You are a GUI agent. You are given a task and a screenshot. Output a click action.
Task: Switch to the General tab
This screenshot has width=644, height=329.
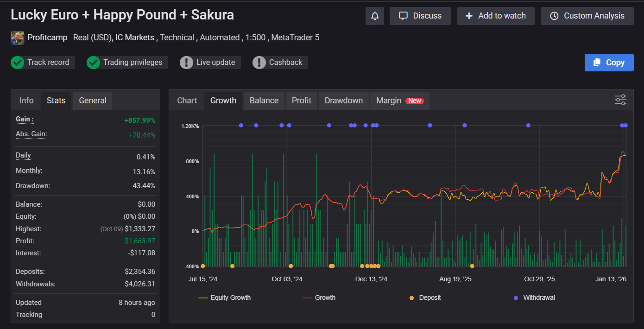click(x=93, y=101)
